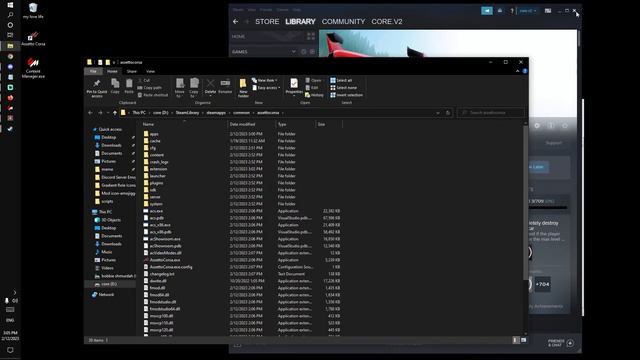
Task: Launch Content Manager.exe desktop shortcut
Action: pyautogui.click(x=33, y=67)
